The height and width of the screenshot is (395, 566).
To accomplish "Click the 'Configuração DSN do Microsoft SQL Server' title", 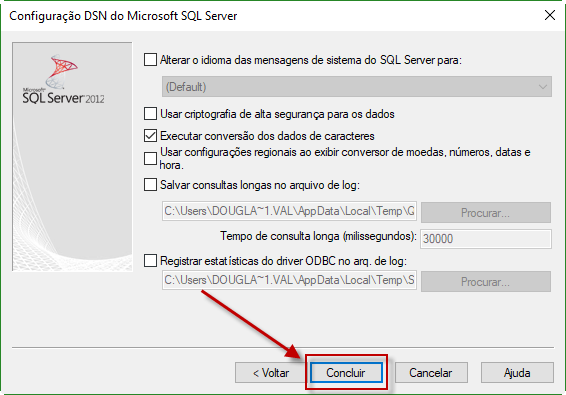I will click(123, 16).
